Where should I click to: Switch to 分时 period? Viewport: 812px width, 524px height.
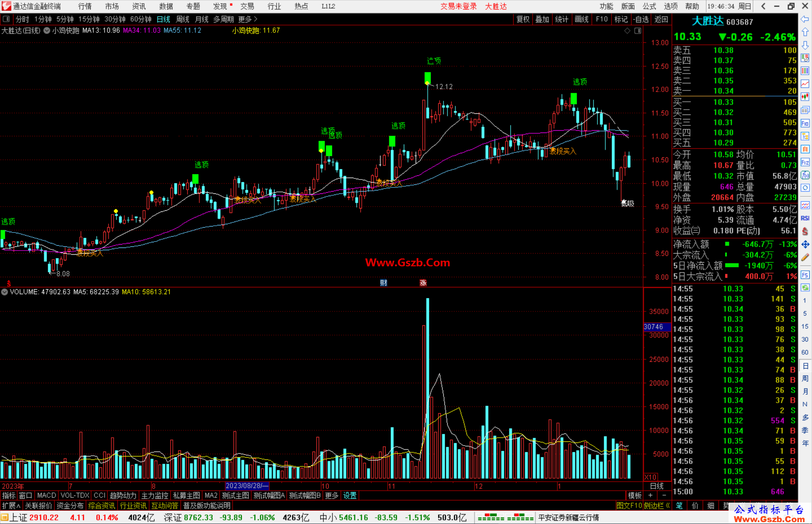(22, 19)
